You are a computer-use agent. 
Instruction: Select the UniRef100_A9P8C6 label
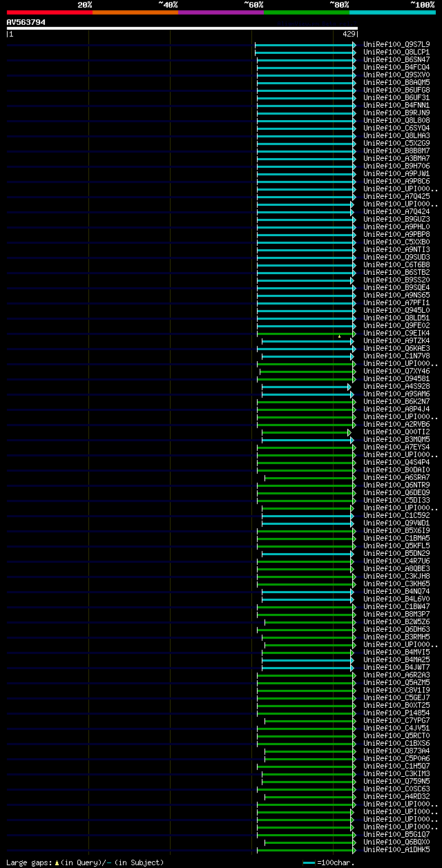pos(396,181)
